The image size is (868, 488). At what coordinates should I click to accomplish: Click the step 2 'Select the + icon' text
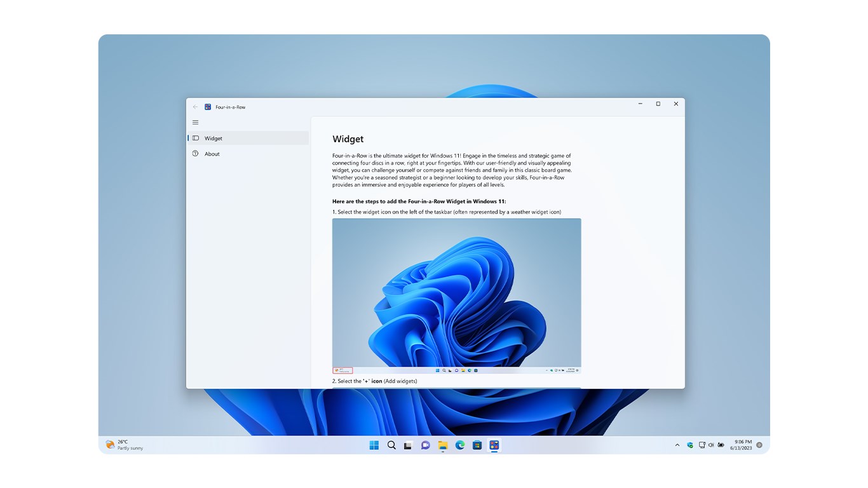375,381
